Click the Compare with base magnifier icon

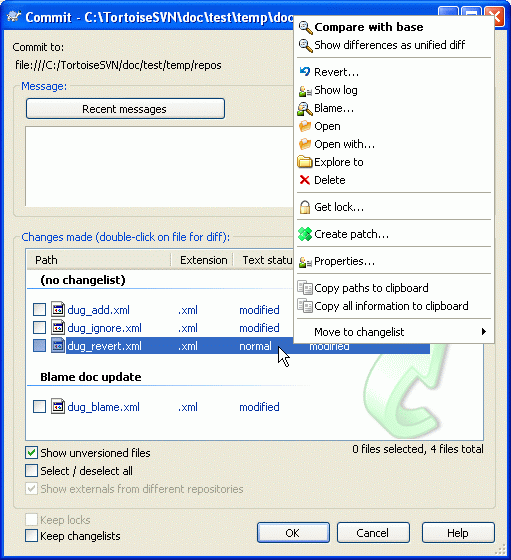(x=305, y=28)
